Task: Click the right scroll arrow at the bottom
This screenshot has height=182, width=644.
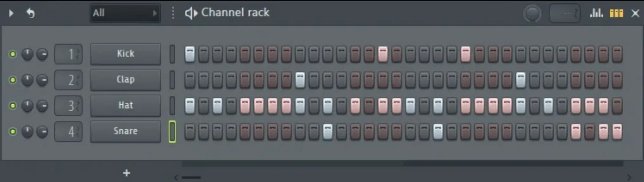Action: (x=629, y=177)
